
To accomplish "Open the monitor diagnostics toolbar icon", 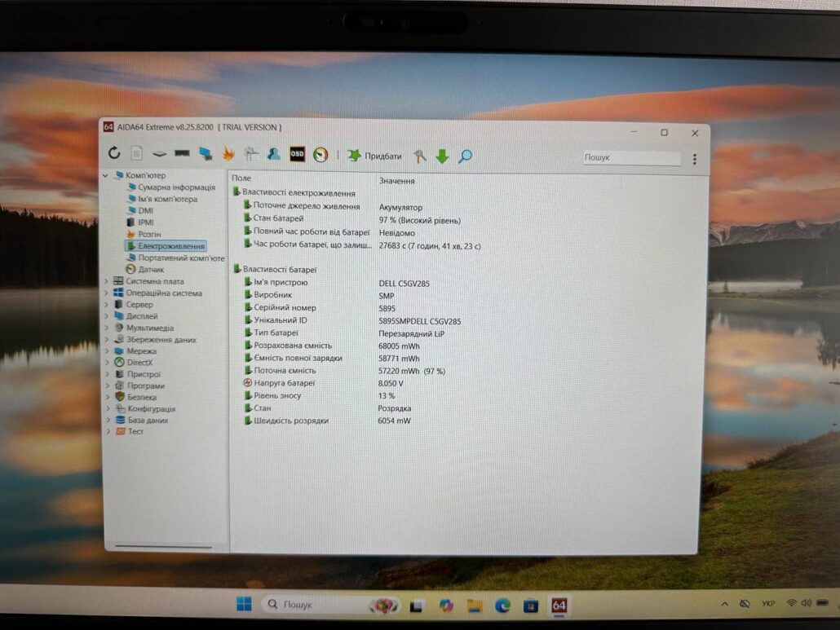I will pyautogui.click(x=206, y=153).
